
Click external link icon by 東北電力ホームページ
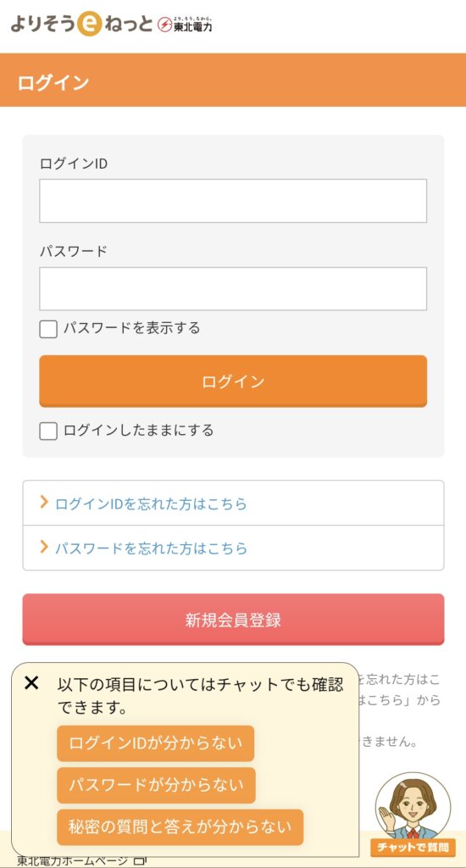tap(140, 861)
